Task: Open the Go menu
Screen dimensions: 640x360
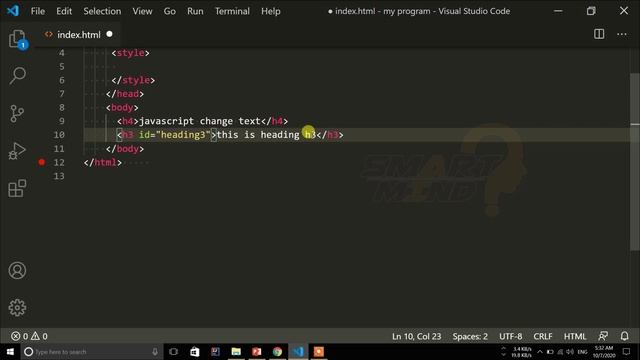Action: pyautogui.click(x=169, y=11)
